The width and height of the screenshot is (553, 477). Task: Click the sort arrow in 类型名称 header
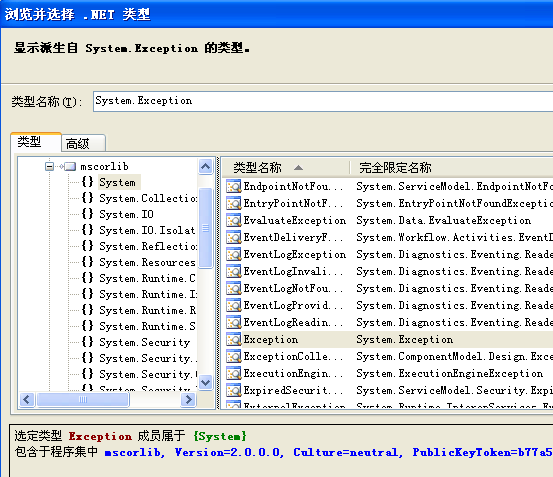[298, 167]
